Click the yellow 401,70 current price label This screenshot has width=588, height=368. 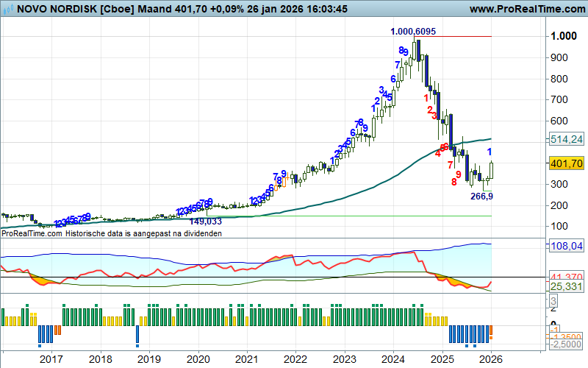click(x=566, y=163)
